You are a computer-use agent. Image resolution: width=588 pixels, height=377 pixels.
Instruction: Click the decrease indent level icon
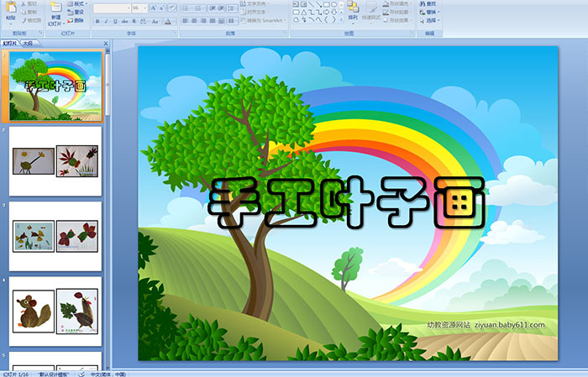point(213,8)
